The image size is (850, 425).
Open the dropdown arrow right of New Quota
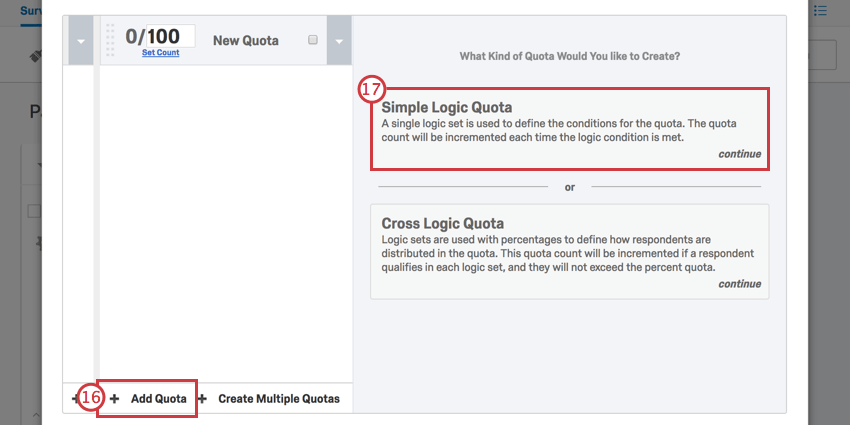click(x=339, y=41)
